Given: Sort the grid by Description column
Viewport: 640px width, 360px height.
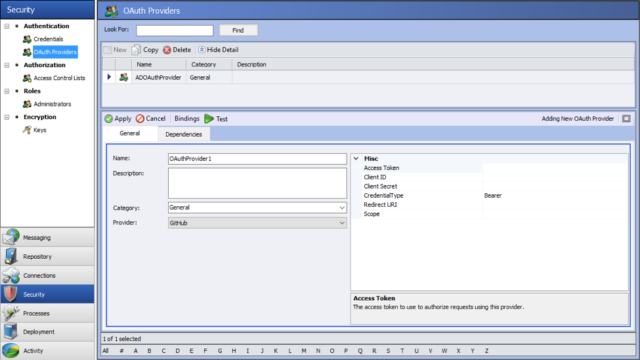Looking at the screenshot, I should (x=433, y=64).
